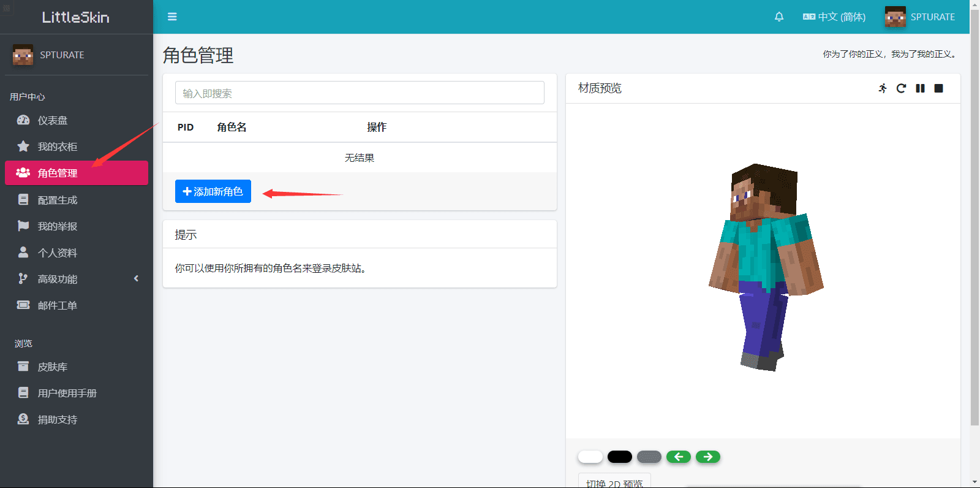
Task: Click 添加新角色 button
Action: pos(213,191)
